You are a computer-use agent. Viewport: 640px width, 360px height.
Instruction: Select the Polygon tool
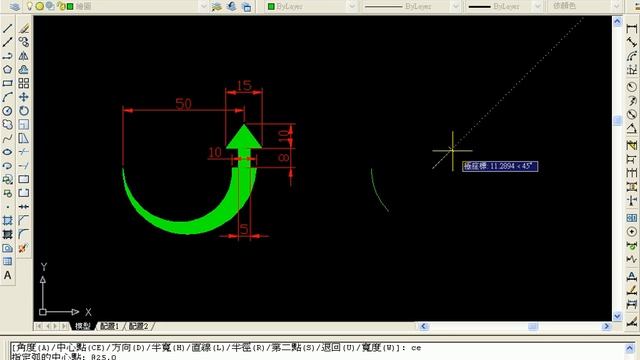7,69
